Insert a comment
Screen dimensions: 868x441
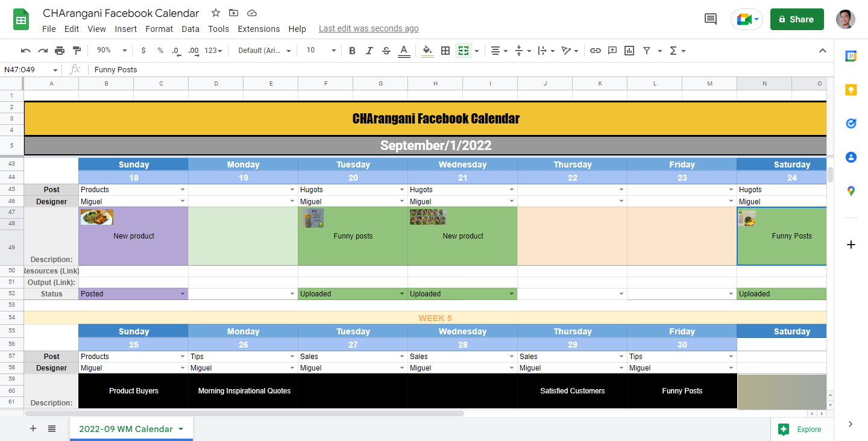612,51
